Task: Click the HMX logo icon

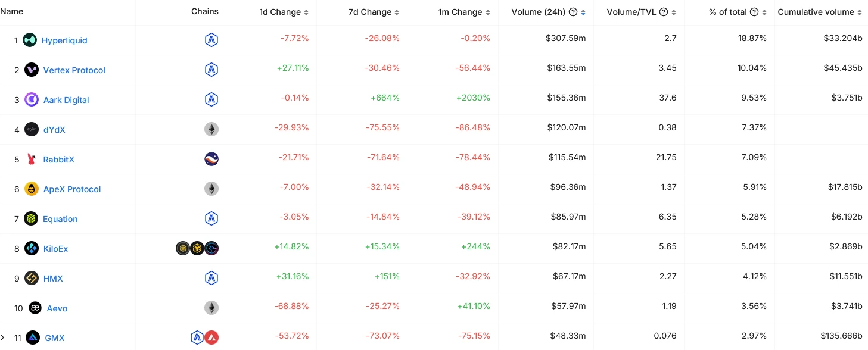Action: (32, 279)
